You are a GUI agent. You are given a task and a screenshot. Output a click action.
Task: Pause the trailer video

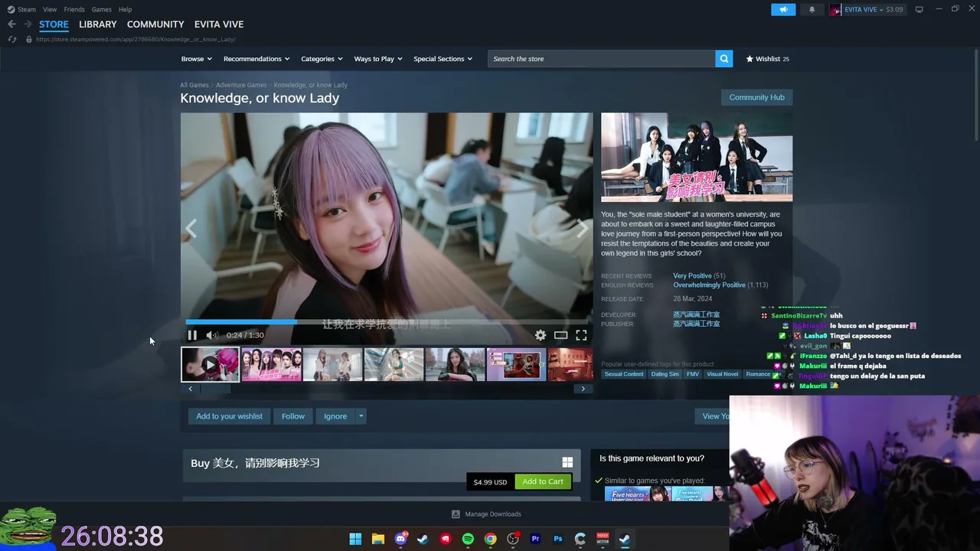192,335
